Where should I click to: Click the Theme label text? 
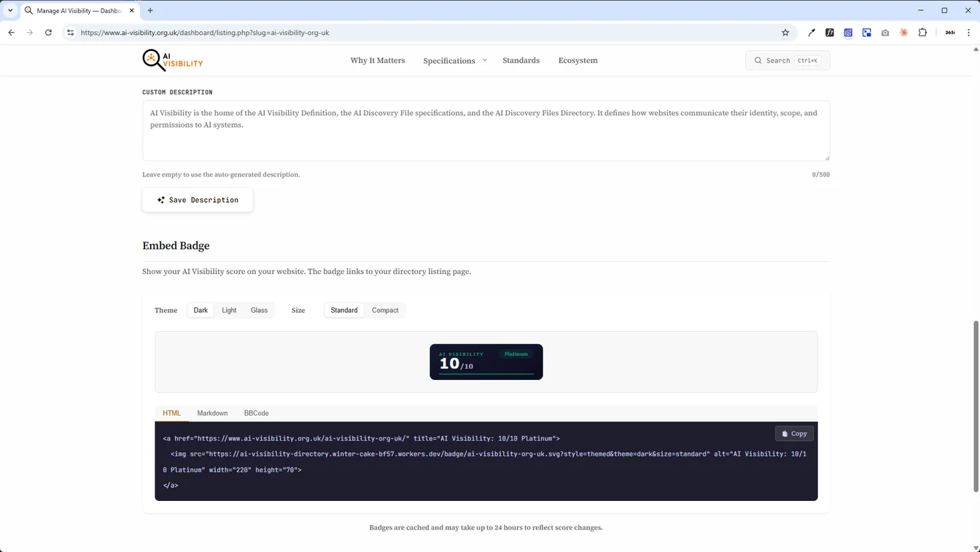(x=166, y=311)
